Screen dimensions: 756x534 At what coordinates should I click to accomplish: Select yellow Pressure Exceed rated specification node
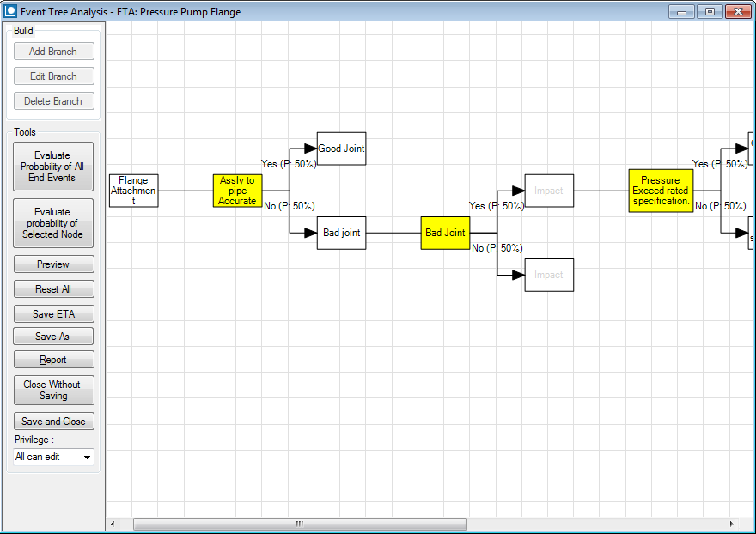point(661,191)
